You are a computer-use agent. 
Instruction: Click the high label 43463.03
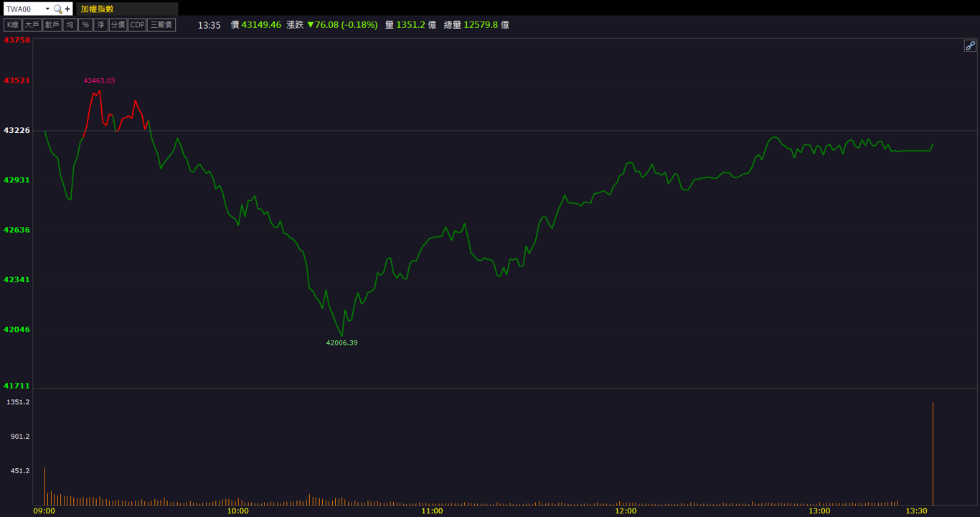click(99, 80)
